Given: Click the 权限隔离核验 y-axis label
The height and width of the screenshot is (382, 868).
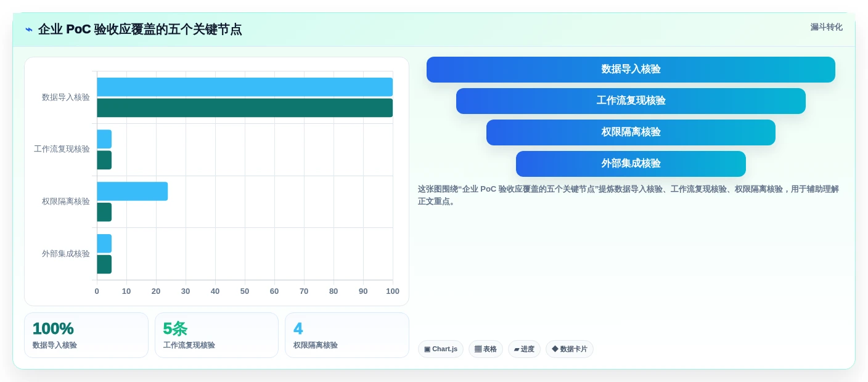Looking at the screenshot, I should click(66, 201).
